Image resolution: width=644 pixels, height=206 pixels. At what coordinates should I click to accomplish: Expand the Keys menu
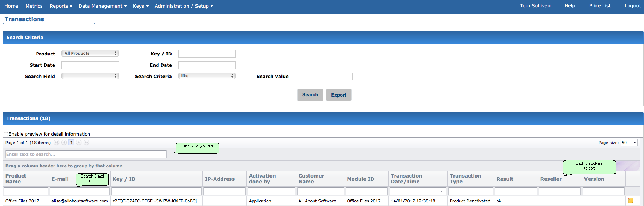(141, 6)
